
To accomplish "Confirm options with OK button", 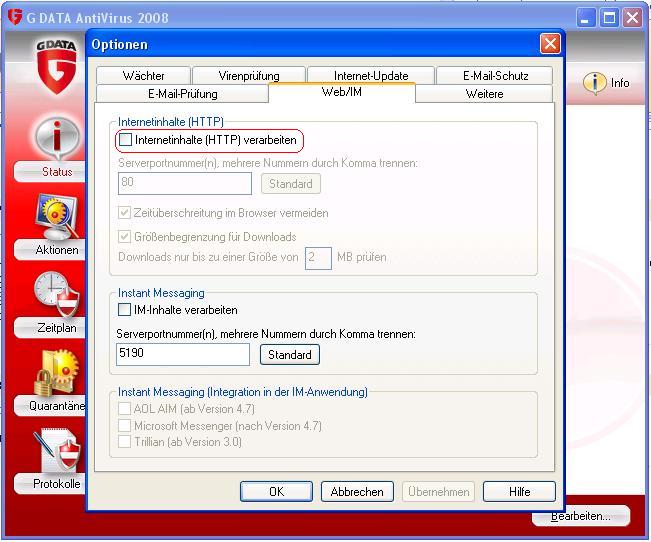I will (x=277, y=492).
